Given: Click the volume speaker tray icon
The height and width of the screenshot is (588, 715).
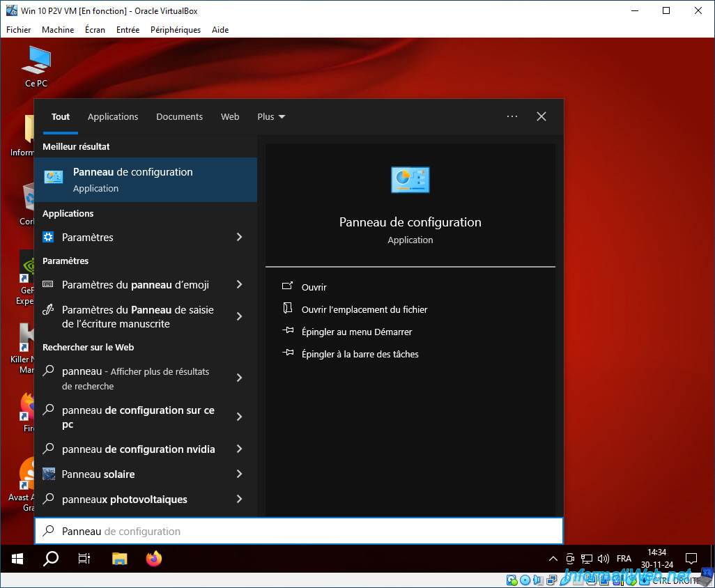Looking at the screenshot, I should click(603, 558).
